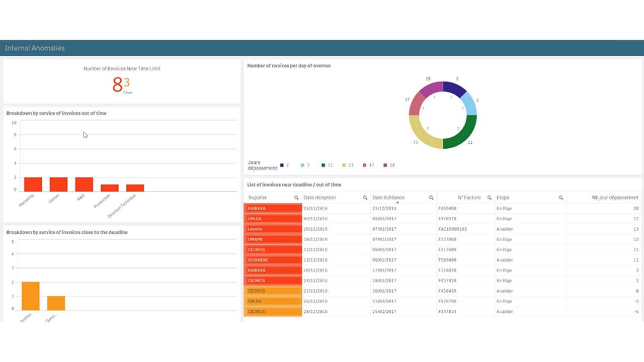The width and height of the screenshot is (644, 362).
Task: Click overrun value -5 in the last row
Action: [636, 312]
